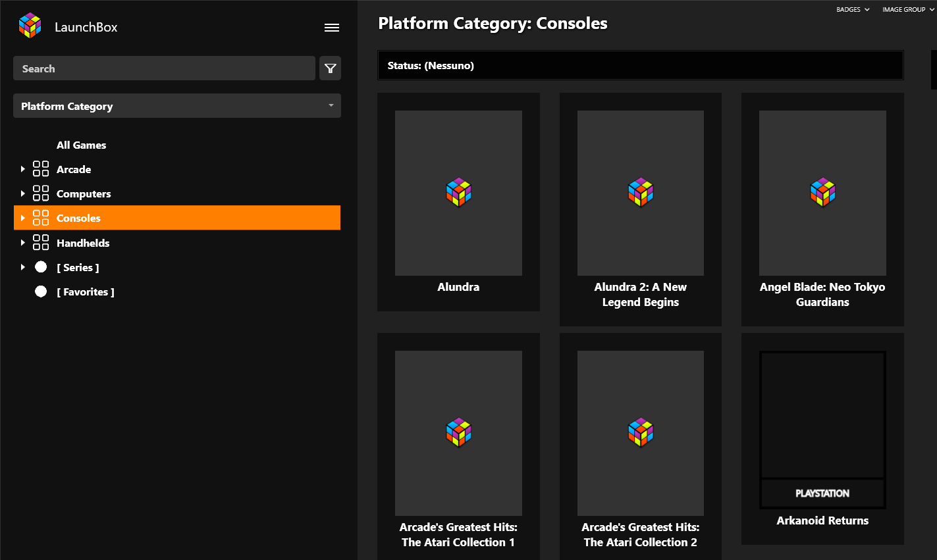The height and width of the screenshot is (560, 937).
Task: Select the Arkanoid Returns game cover
Action: point(822,430)
